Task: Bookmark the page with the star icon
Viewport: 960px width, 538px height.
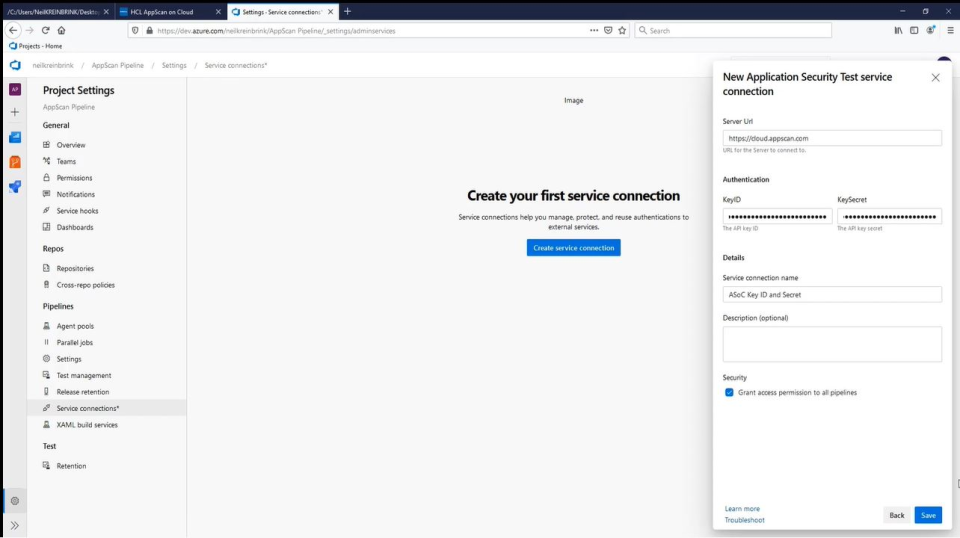Action: 622,30
